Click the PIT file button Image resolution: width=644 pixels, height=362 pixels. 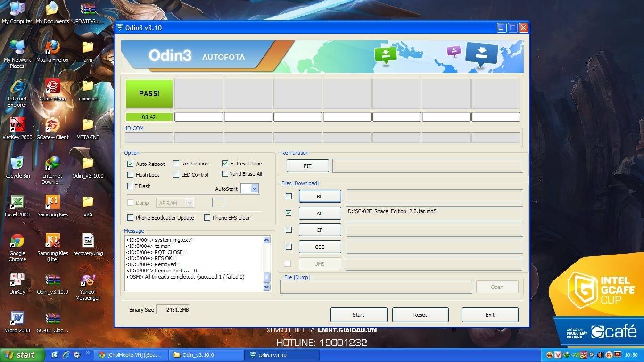click(307, 166)
